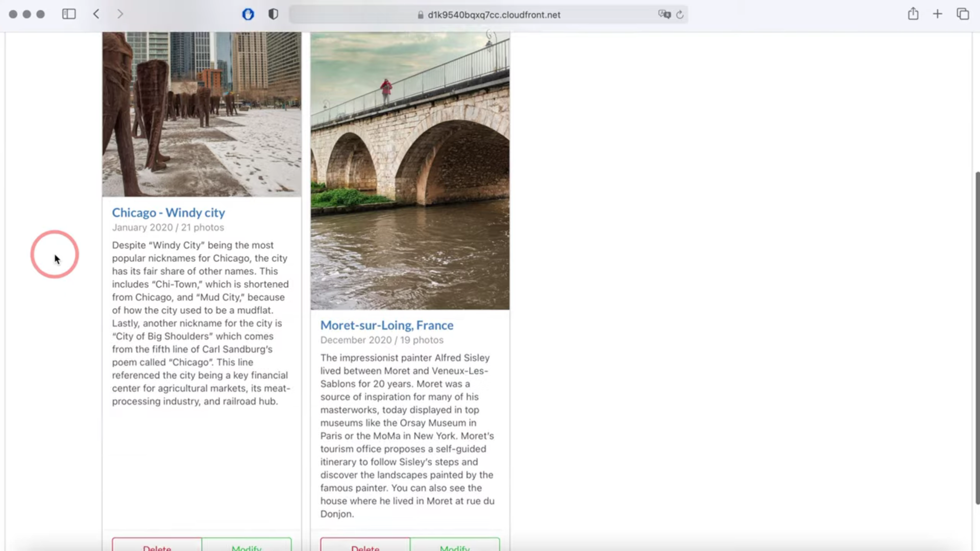980x551 pixels.
Task: Click the privacy shield icon
Action: pos(274,14)
